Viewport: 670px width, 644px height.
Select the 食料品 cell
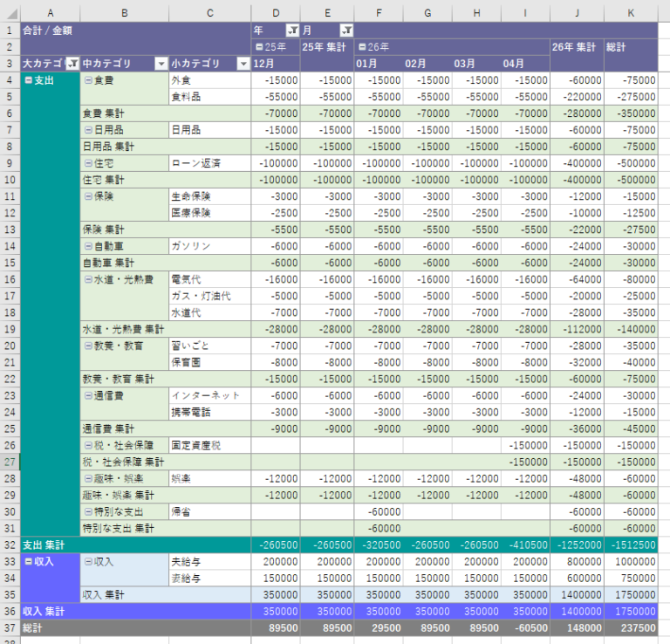point(209,97)
